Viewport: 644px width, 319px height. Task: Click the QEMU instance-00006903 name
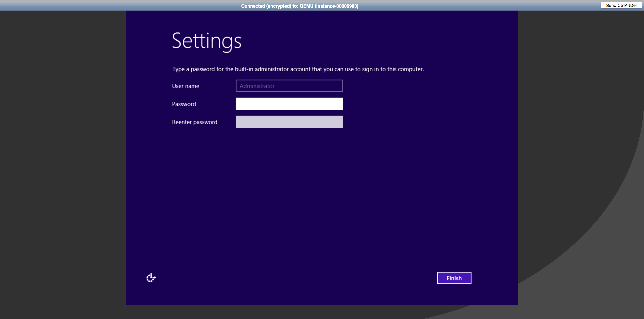coord(329,6)
